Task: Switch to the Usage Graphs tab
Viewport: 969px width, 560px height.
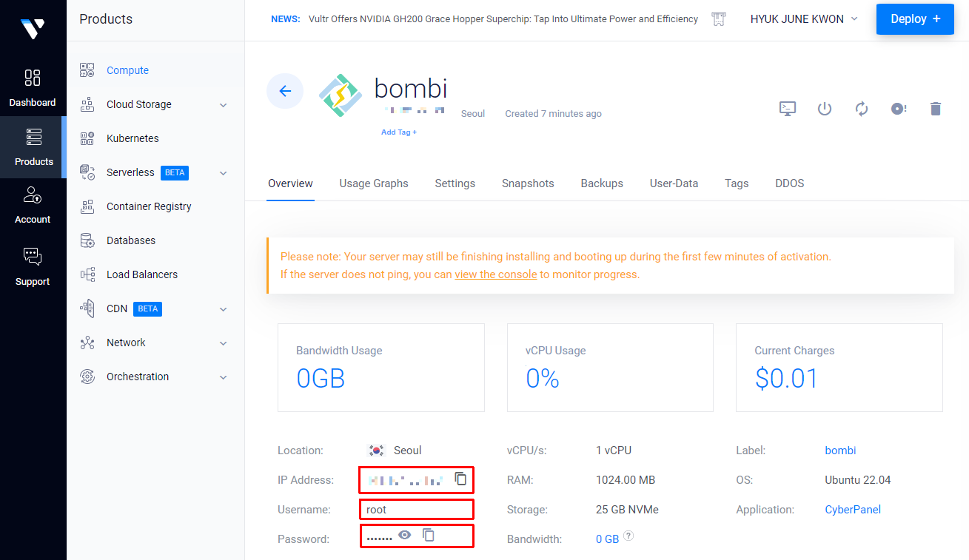Action: tap(374, 183)
